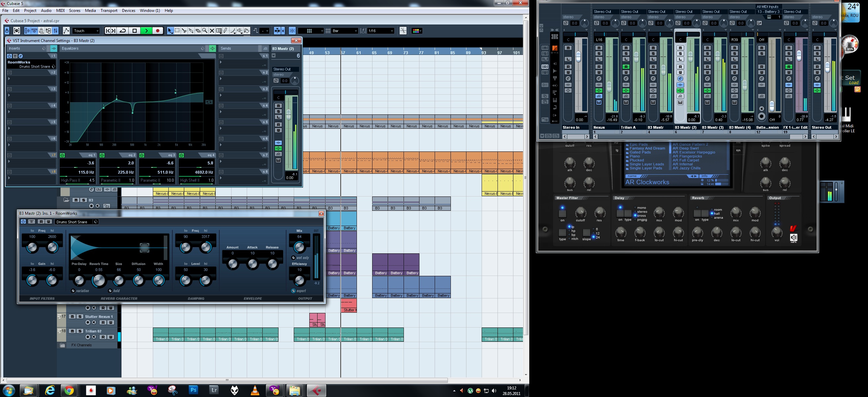
Task: Select Nexus channel label in the Mixer
Action: [x=606, y=127]
